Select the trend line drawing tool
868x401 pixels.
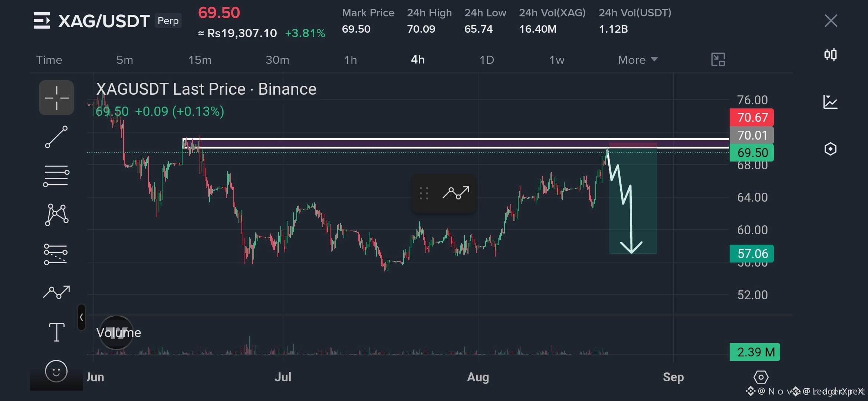(x=56, y=137)
